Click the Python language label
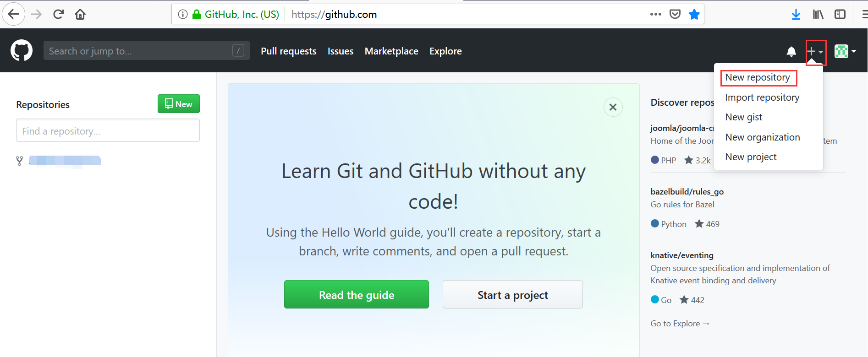 (x=674, y=224)
